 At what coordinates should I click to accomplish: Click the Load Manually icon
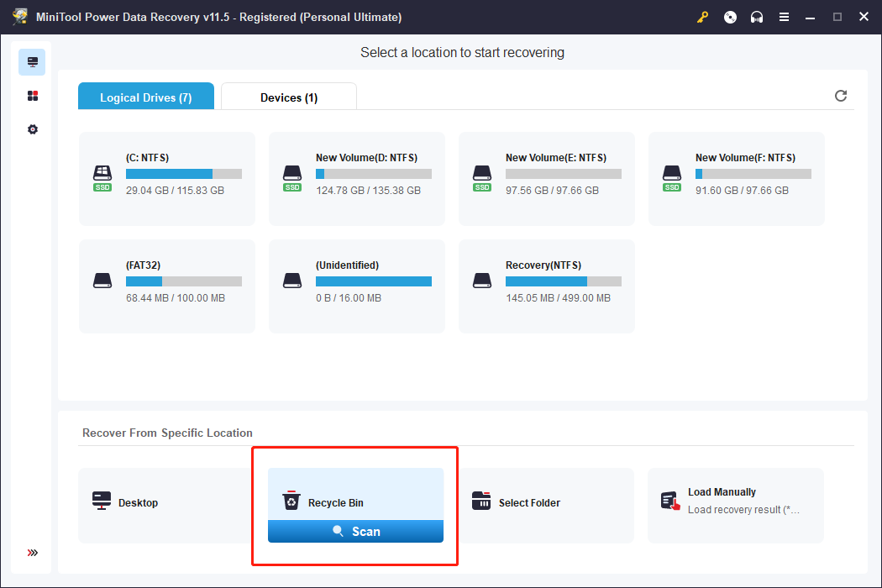pyautogui.click(x=670, y=501)
